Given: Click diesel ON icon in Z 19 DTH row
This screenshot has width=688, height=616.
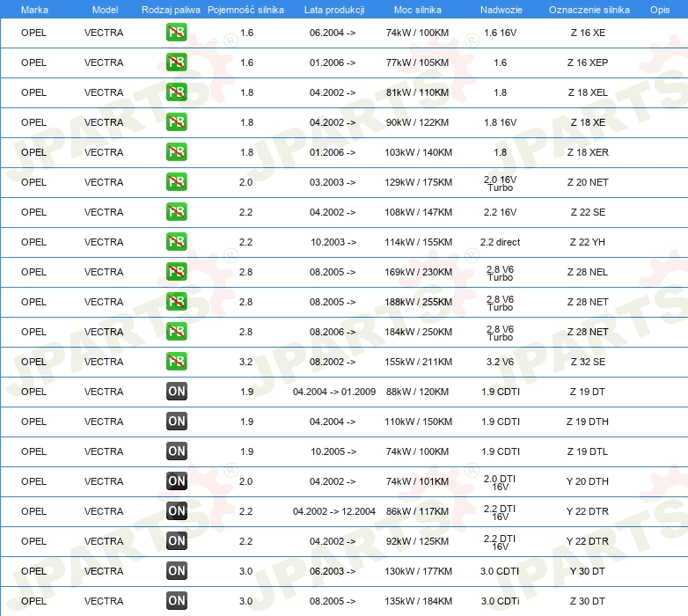Looking at the screenshot, I should pyautogui.click(x=176, y=422).
